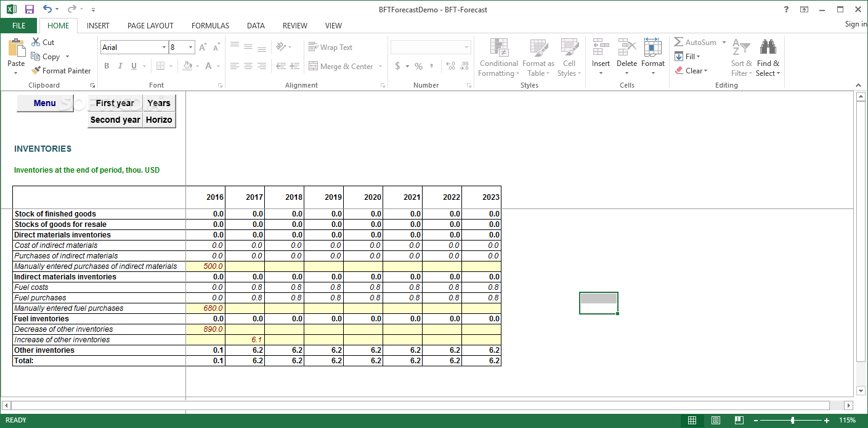Viewport: 868px width, 428px height.
Task: Open the font size dropdown
Action: (191, 47)
